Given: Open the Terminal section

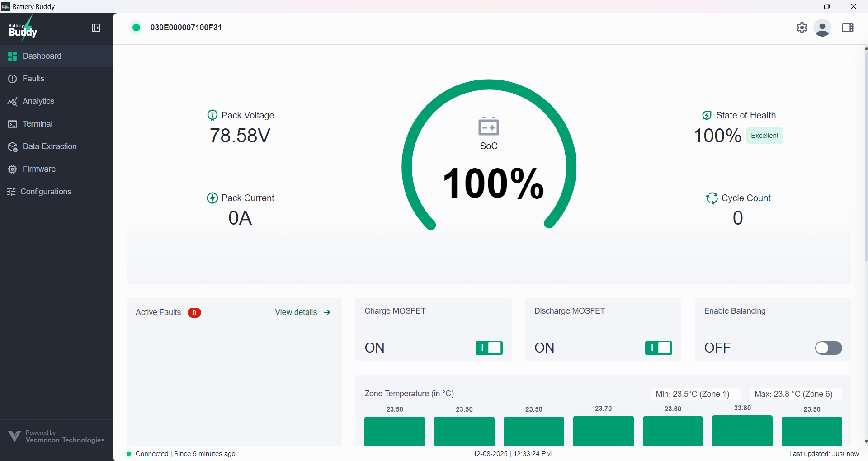Looking at the screenshot, I should pyautogui.click(x=37, y=124).
